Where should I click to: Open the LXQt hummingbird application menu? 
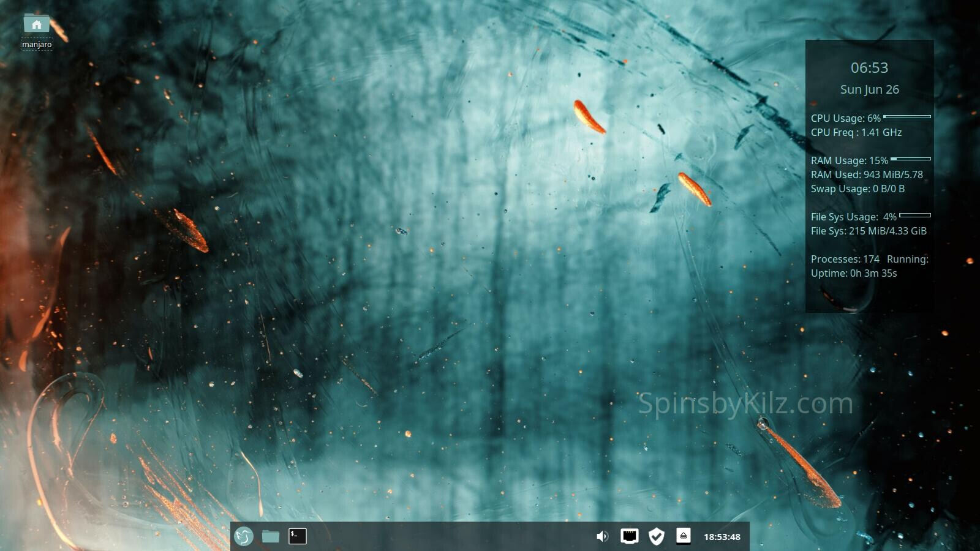244,536
